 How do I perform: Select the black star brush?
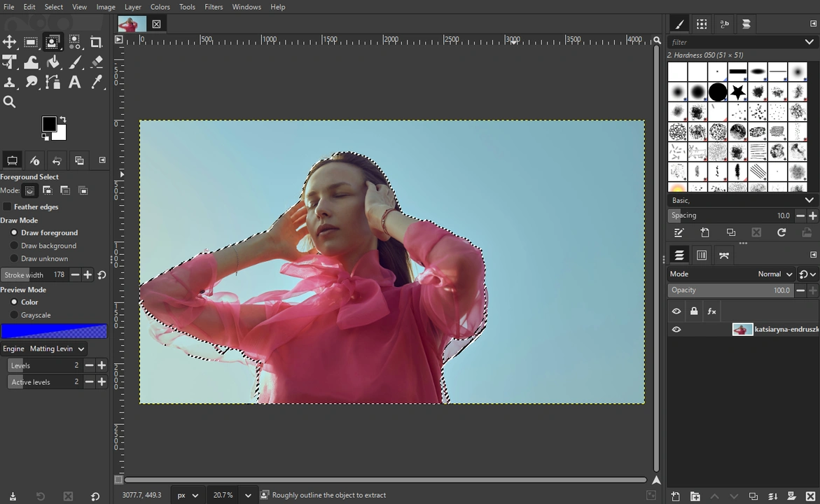[x=738, y=92]
